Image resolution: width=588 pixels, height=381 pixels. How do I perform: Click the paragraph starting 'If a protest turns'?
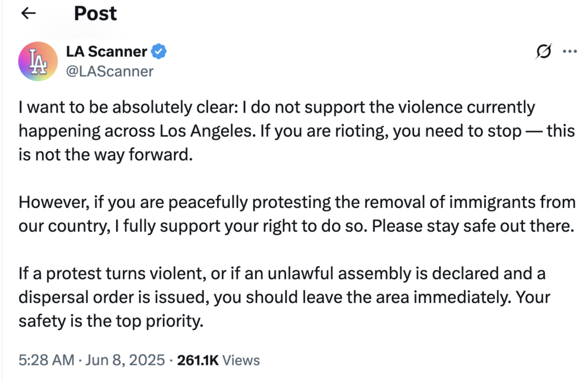click(284, 297)
